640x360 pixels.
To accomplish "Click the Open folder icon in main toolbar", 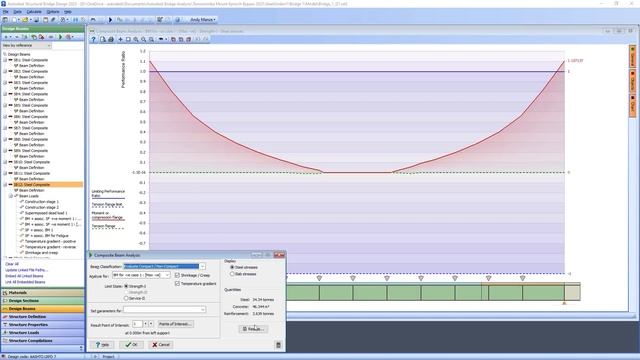I will click(x=25, y=20).
